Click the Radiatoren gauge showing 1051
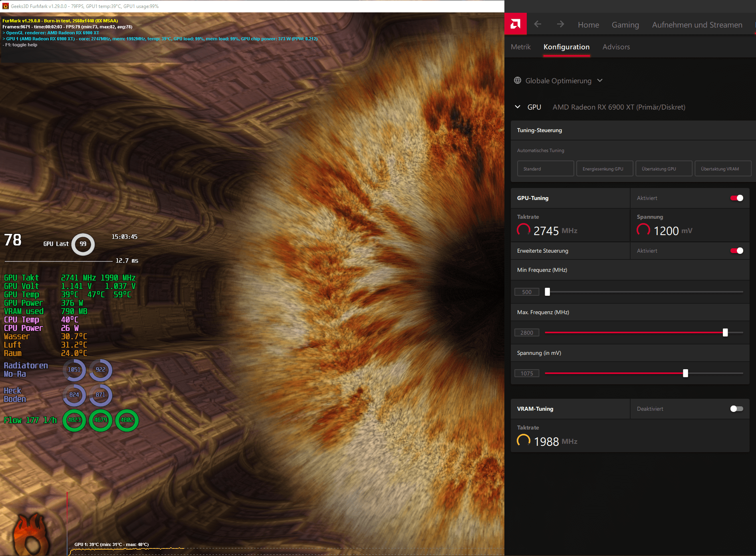 coord(74,370)
